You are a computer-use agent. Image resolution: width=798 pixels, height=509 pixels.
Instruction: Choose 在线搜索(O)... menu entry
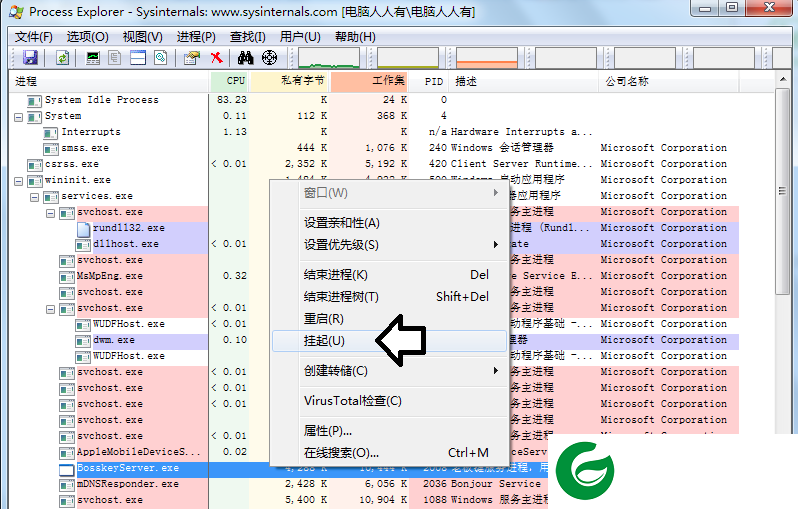(389, 453)
